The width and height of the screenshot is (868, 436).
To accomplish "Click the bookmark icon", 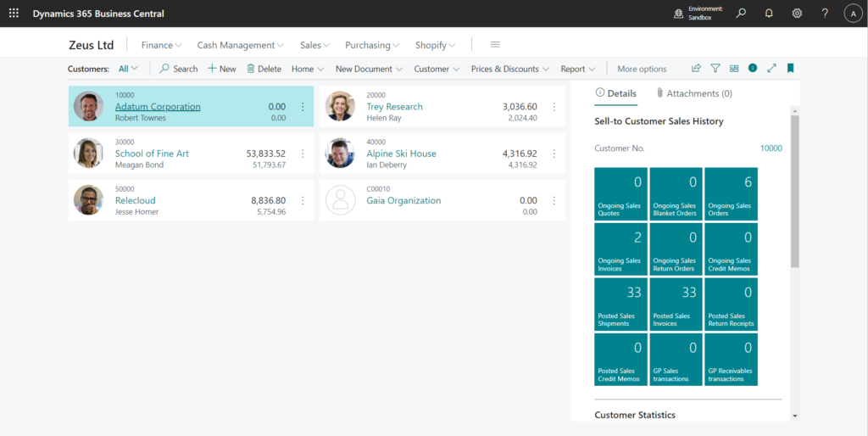I will [791, 68].
